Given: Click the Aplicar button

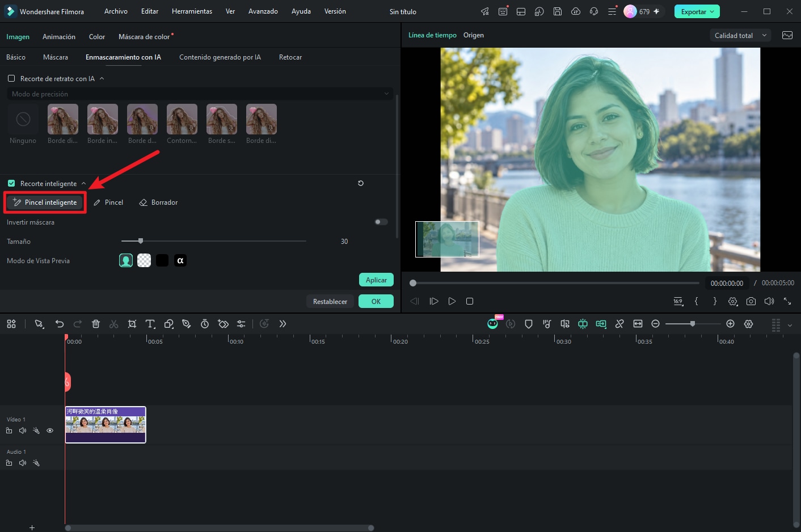Looking at the screenshot, I should pyautogui.click(x=376, y=280).
